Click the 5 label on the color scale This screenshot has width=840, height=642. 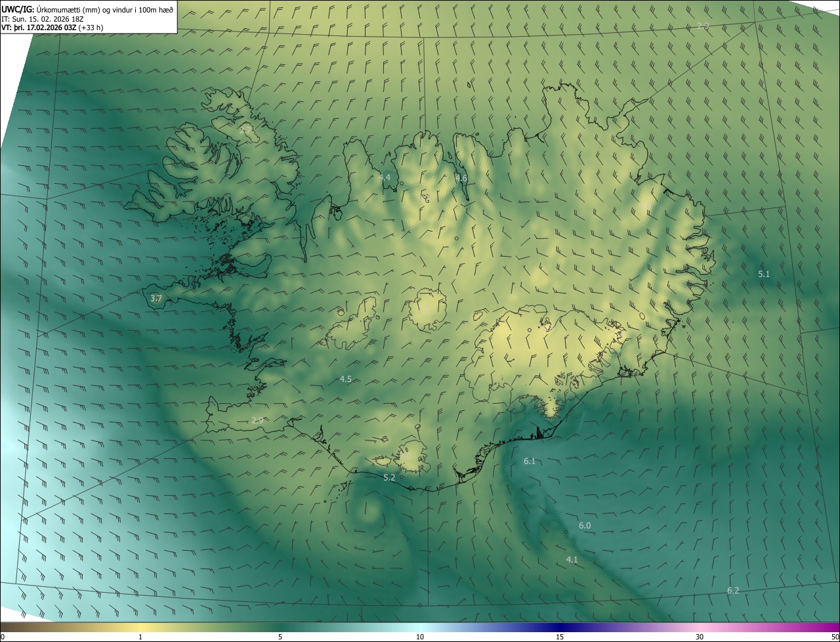(x=280, y=637)
